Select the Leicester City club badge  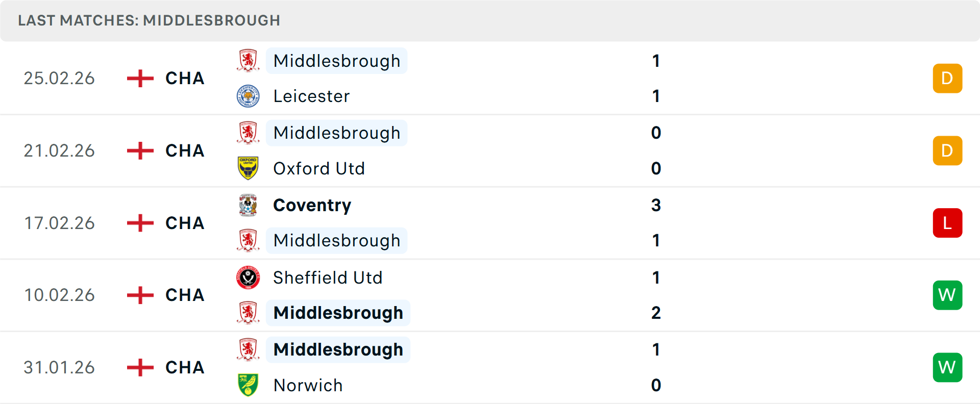point(249,94)
